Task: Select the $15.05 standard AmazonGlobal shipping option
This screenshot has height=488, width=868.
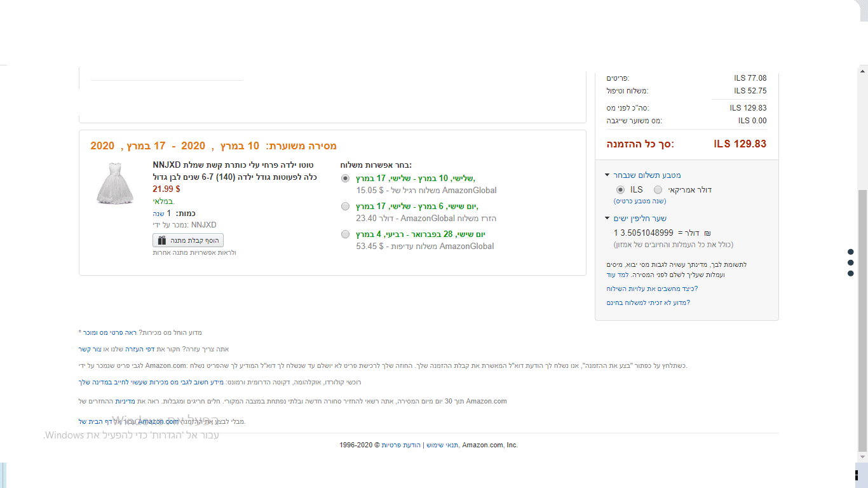Action: [345, 179]
